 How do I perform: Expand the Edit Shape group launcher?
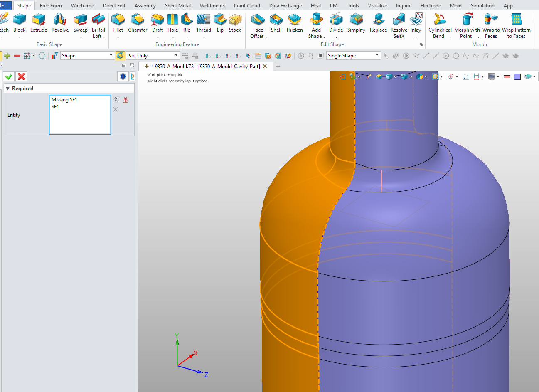(421, 44)
